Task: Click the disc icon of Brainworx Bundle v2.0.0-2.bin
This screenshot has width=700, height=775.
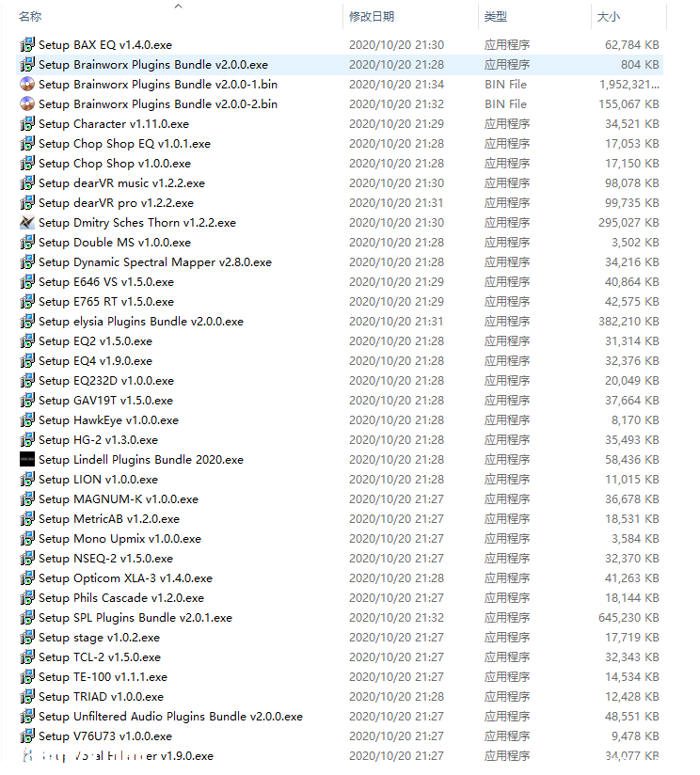Action: [x=27, y=103]
